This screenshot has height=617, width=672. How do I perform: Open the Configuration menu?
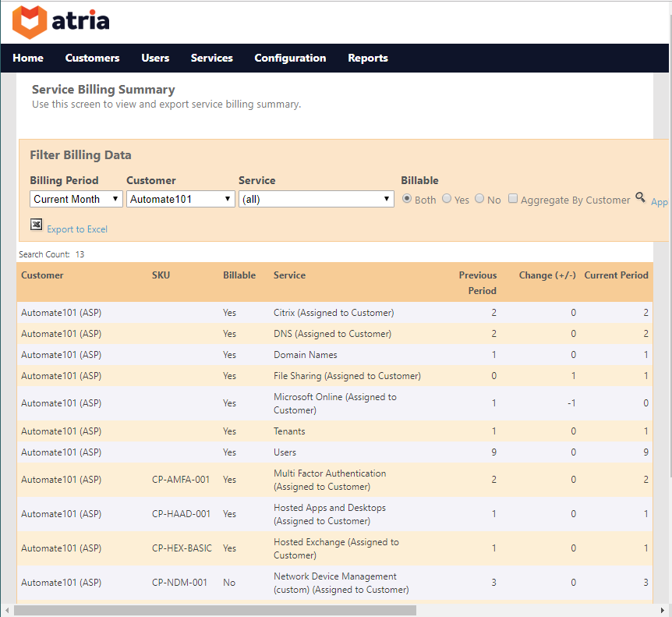pos(290,58)
